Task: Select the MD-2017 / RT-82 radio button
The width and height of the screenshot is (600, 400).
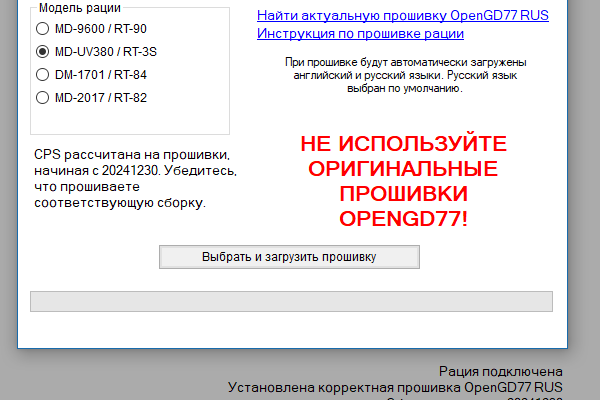Action: (42, 97)
